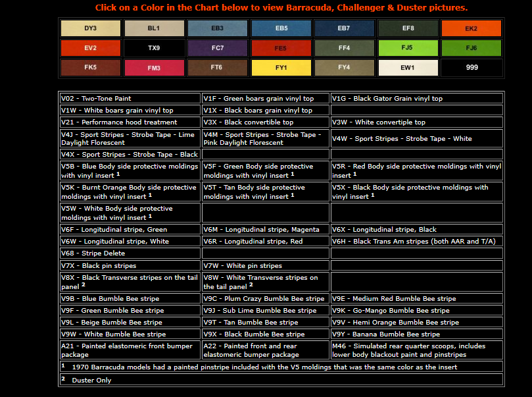The image size is (532, 397).
Task: Click the EB7 dark blue swatch
Action: point(345,28)
